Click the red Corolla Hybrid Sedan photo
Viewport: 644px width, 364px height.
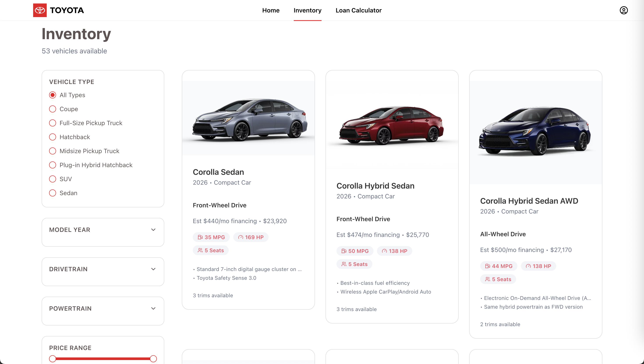[x=391, y=125]
